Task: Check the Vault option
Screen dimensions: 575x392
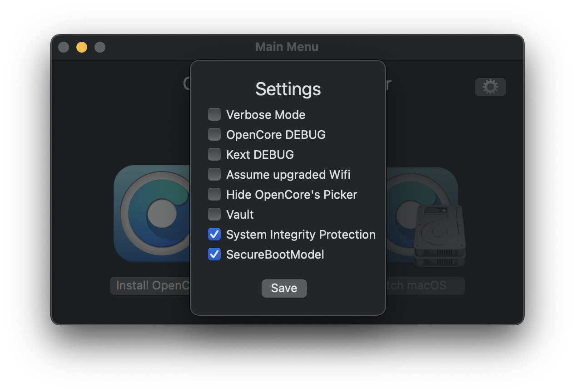Action: click(x=214, y=214)
